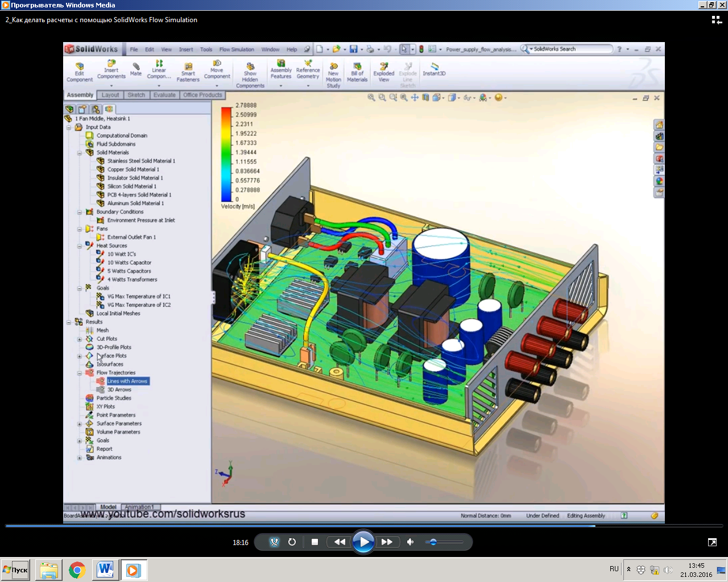This screenshot has height=582, width=728.
Task: Open FeatureManager design tree tab
Action: [69, 109]
